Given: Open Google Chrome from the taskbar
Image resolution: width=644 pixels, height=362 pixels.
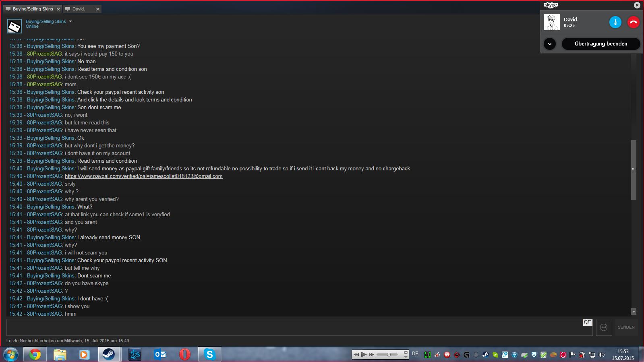Looking at the screenshot, I should pos(35,354).
